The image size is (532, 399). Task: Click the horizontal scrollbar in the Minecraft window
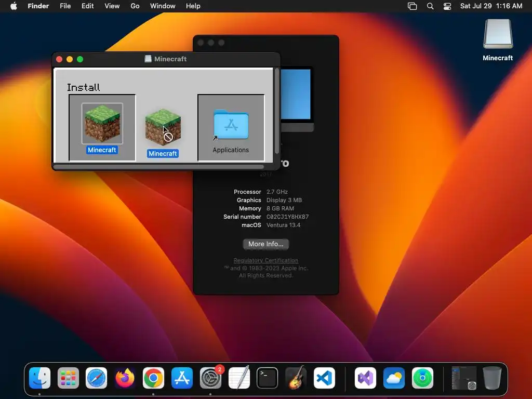(158, 167)
